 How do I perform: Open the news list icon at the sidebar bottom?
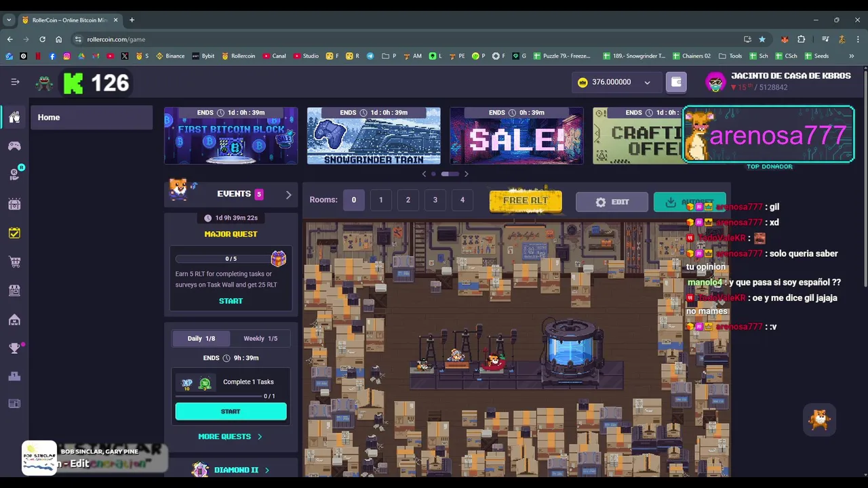tap(14, 404)
